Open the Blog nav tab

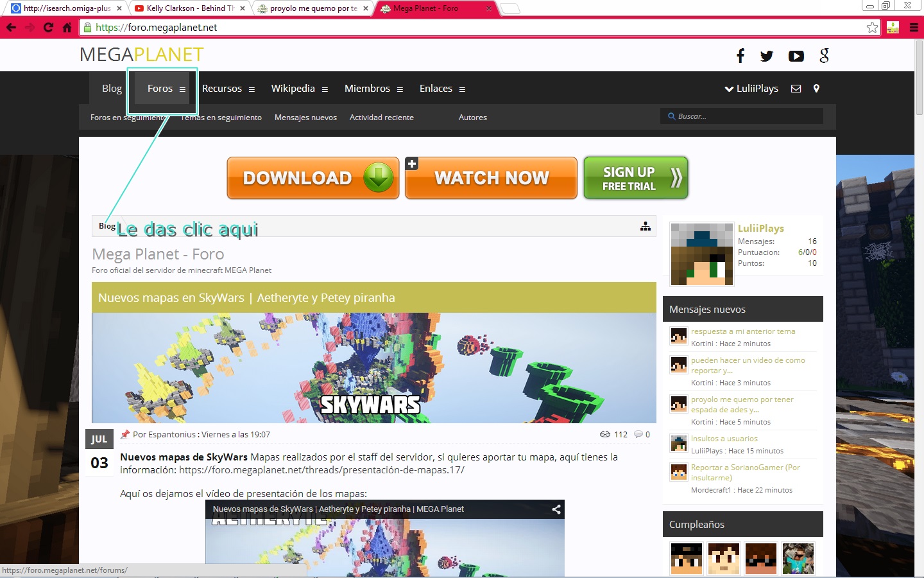coord(112,89)
